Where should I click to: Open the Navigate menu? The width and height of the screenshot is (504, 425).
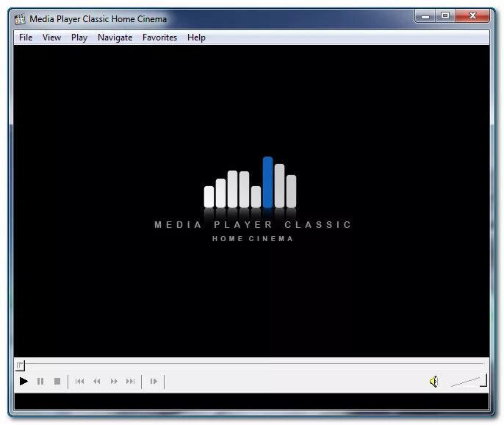coord(115,37)
